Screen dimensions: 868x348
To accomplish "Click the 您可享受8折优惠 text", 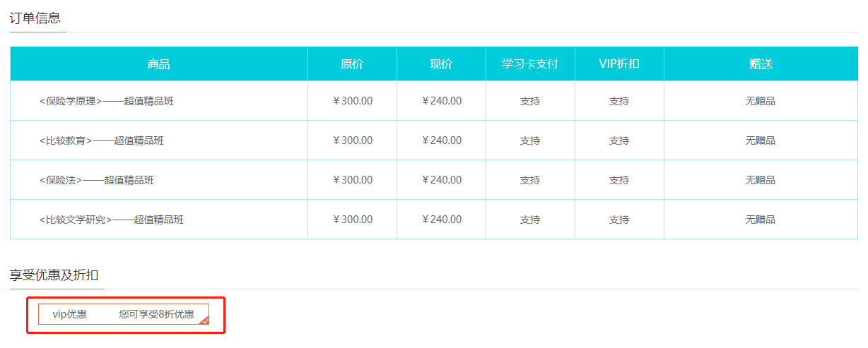I will (156, 314).
